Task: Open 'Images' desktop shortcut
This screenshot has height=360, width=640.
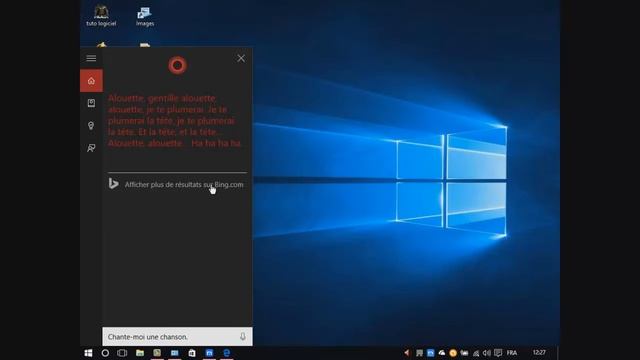Action: coord(145,17)
